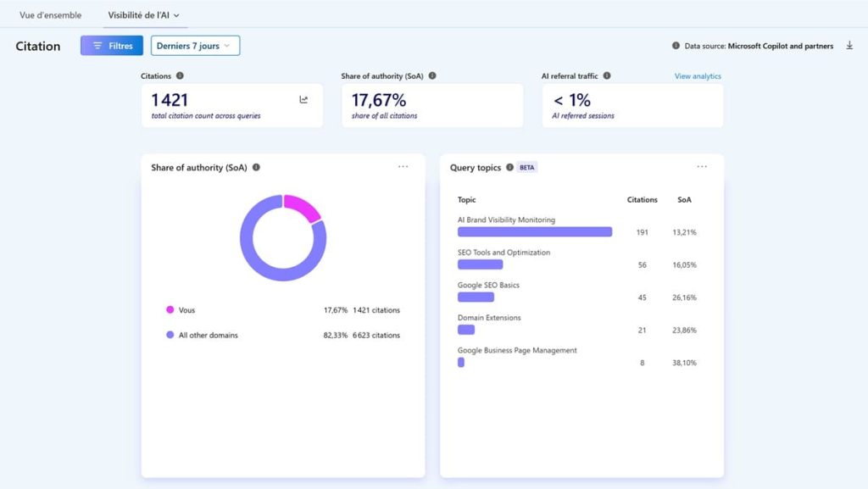
Task: Click the Citation page heading
Action: (37, 46)
